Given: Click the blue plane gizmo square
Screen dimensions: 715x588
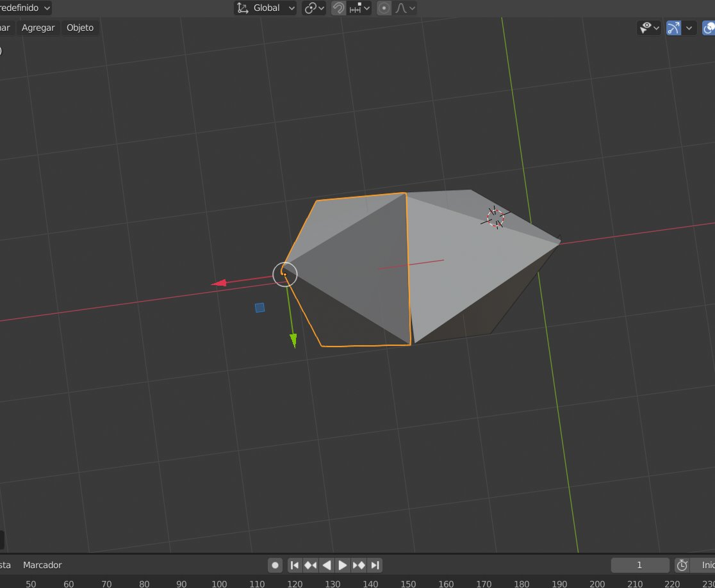Looking at the screenshot, I should (260, 307).
